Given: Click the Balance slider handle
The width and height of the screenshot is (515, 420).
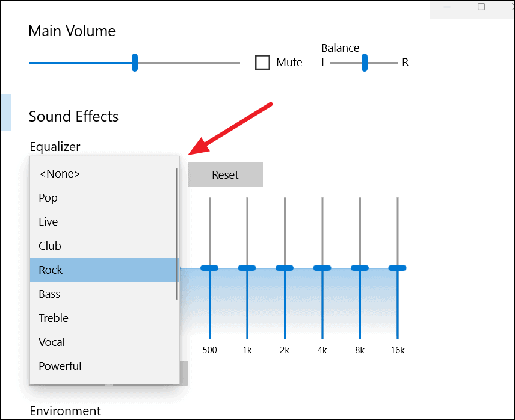Looking at the screenshot, I should coord(364,63).
